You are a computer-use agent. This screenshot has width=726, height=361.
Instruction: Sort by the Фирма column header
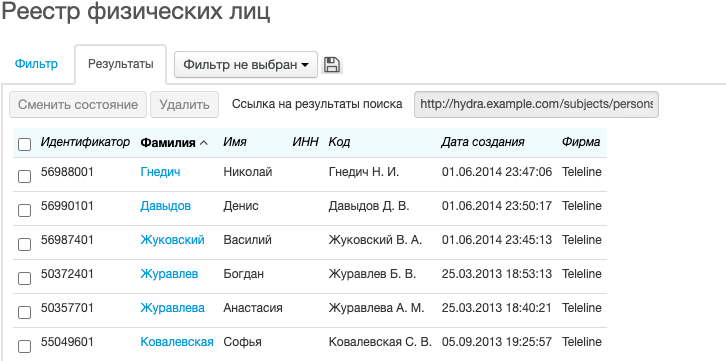tap(581, 142)
